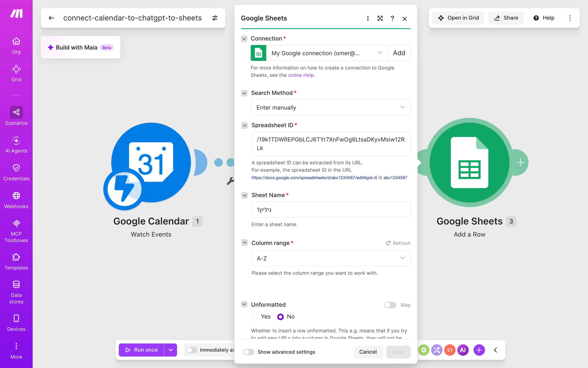
Task: Open the More sidebar menu
Action: (x=16, y=351)
